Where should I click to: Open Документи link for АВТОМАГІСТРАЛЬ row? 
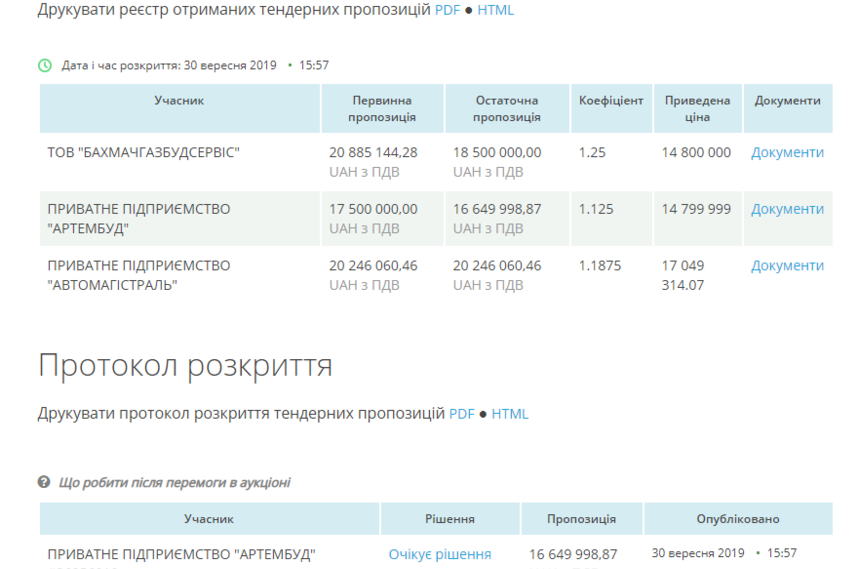[787, 265]
